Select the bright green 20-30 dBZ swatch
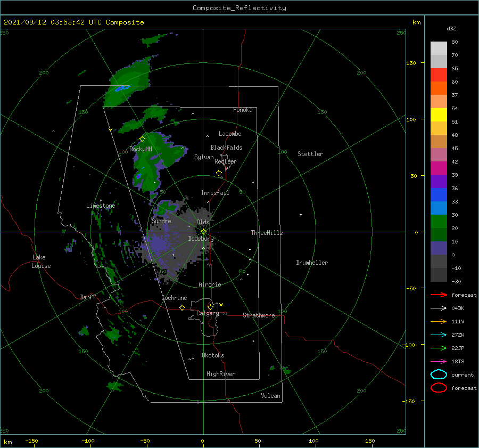This screenshot has height=448, width=479. [439, 222]
